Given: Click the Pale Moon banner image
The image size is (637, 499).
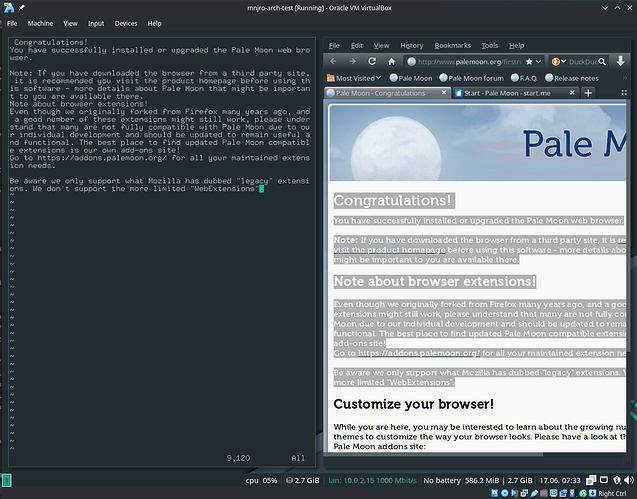Looking at the screenshot, I should point(478,143).
